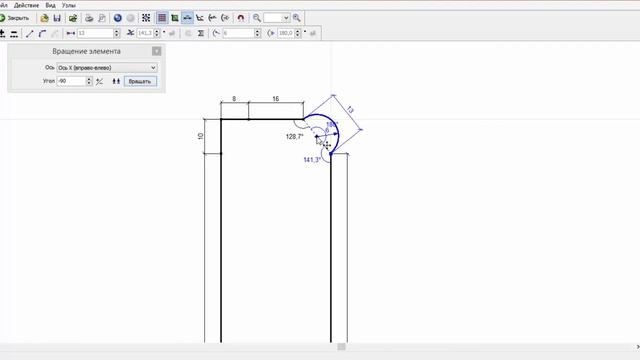
Task: Click the blue 141,3° angle label
Action: pos(312,160)
